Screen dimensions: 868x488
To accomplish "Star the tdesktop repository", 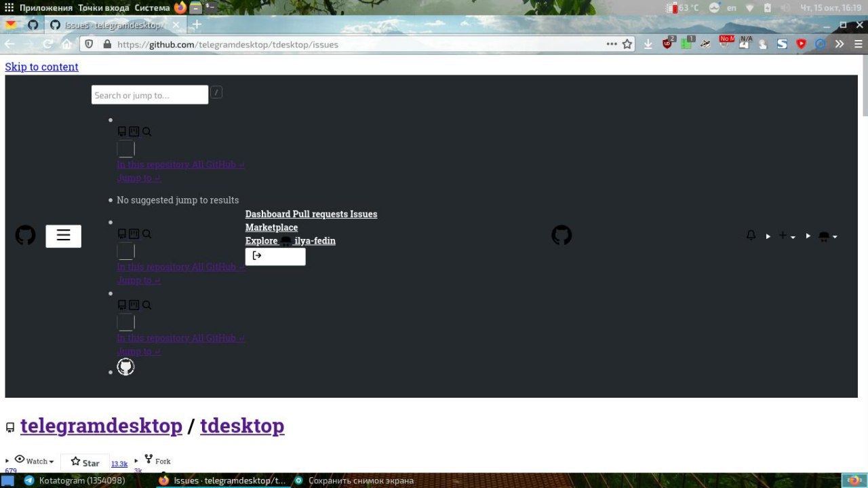I will click(x=85, y=463).
